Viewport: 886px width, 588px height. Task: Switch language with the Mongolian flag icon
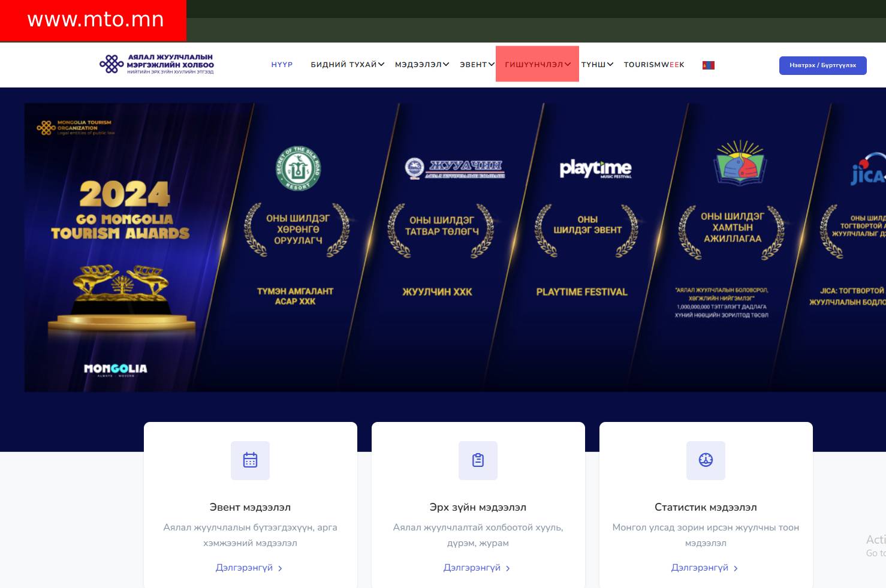(x=709, y=65)
